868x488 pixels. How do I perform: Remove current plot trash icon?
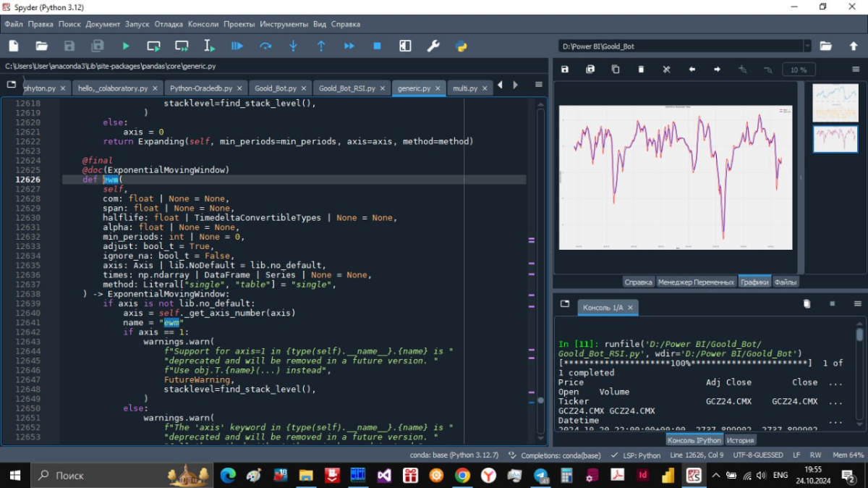[x=641, y=70]
